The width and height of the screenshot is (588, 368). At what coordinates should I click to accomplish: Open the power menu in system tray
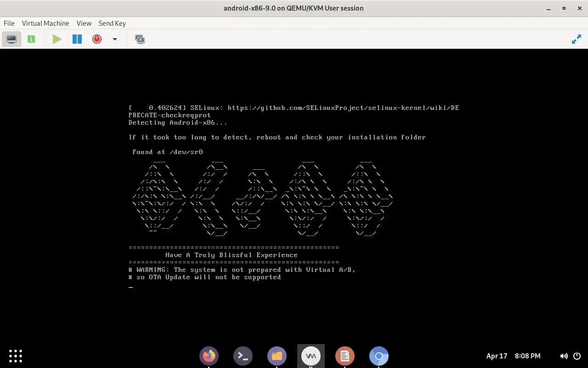pos(577,356)
